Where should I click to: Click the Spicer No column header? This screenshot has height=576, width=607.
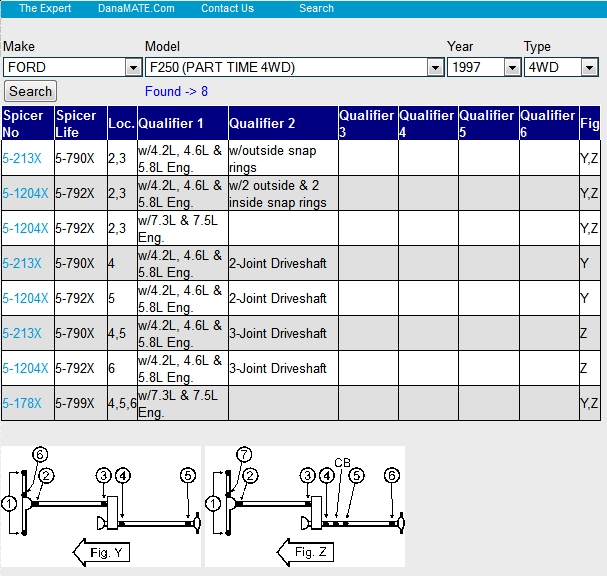[28, 123]
